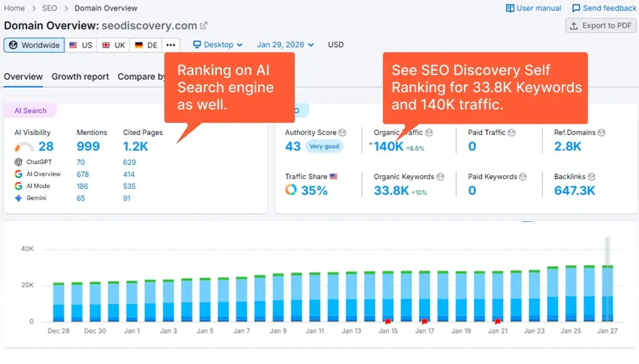Screen dimensions: 639x364
Task: Click the info icon next to Paid Keywords
Action: pos(523,176)
